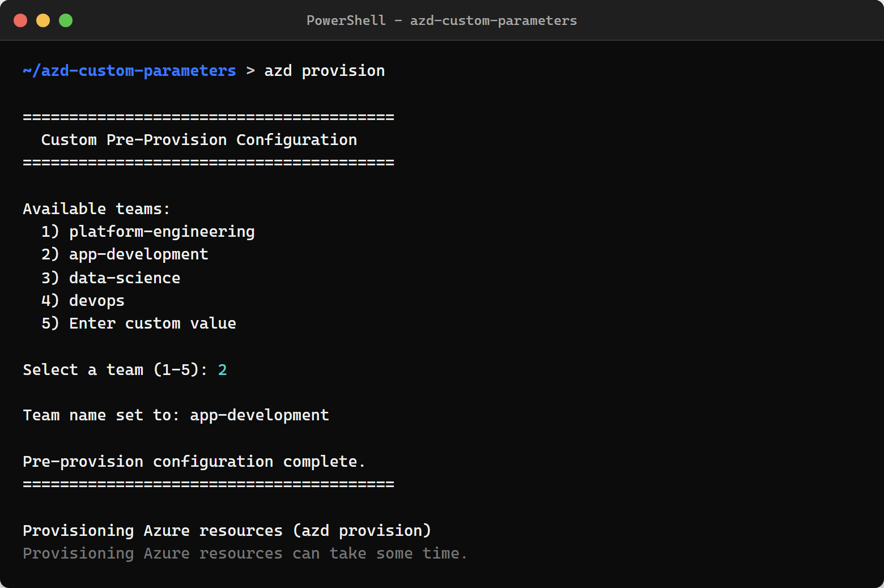The height and width of the screenshot is (588, 884).
Task: Click the azd-custom-parameters path link
Action: click(x=129, y=70)
